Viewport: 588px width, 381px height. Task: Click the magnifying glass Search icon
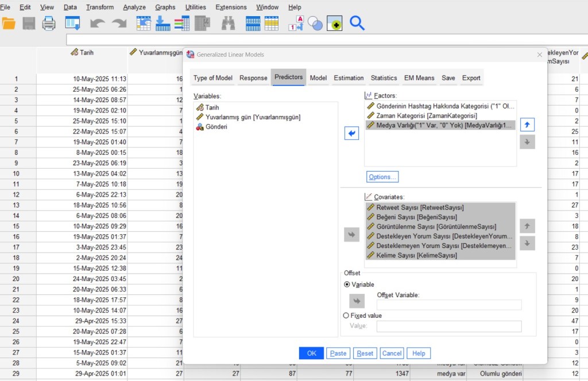(357, 23)
